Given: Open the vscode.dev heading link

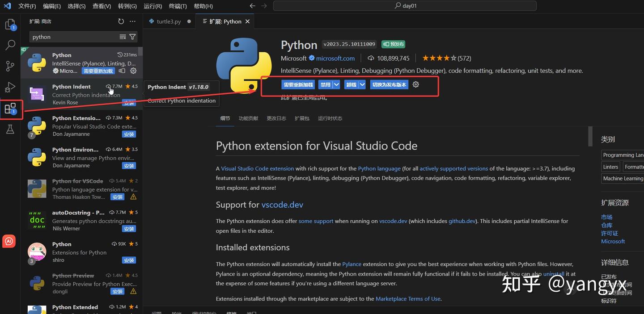Looking at the screenshot, I should [x=282, y=205].
